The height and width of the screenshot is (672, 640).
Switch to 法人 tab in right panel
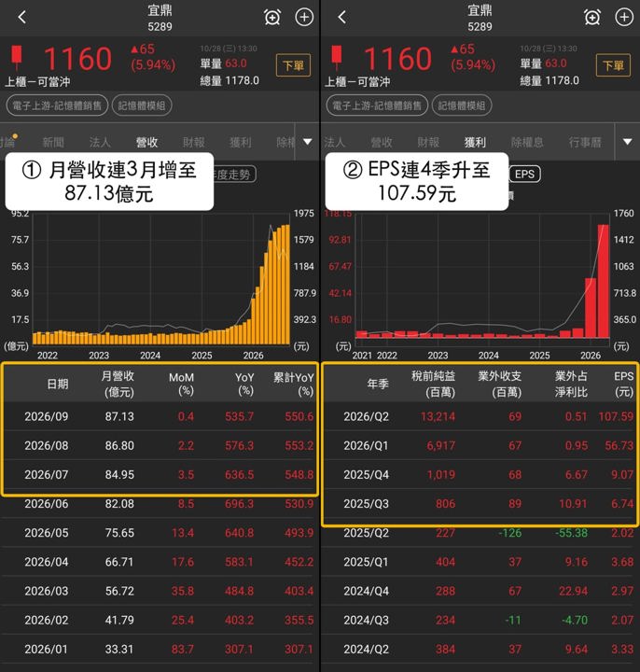point(335,142)
